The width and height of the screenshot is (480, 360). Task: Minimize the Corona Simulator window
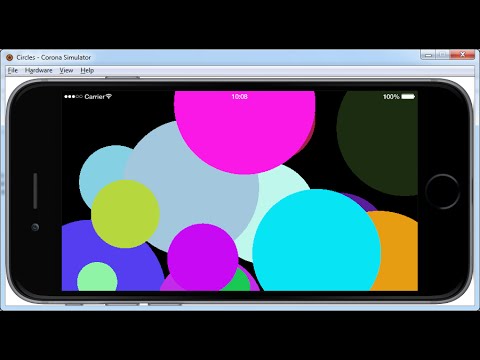(x=428, y=55)
